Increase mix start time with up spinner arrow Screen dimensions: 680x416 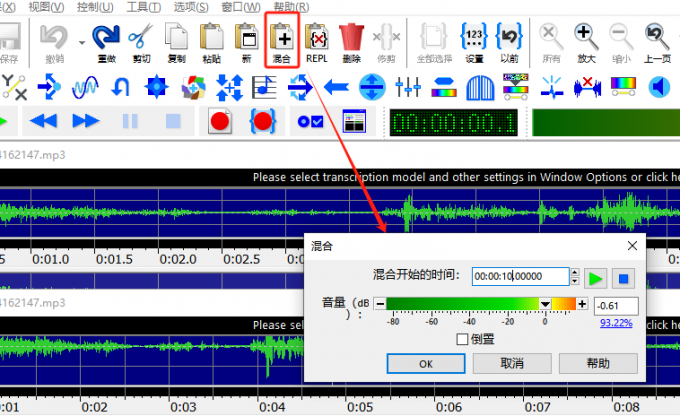(x=574, y=272)
